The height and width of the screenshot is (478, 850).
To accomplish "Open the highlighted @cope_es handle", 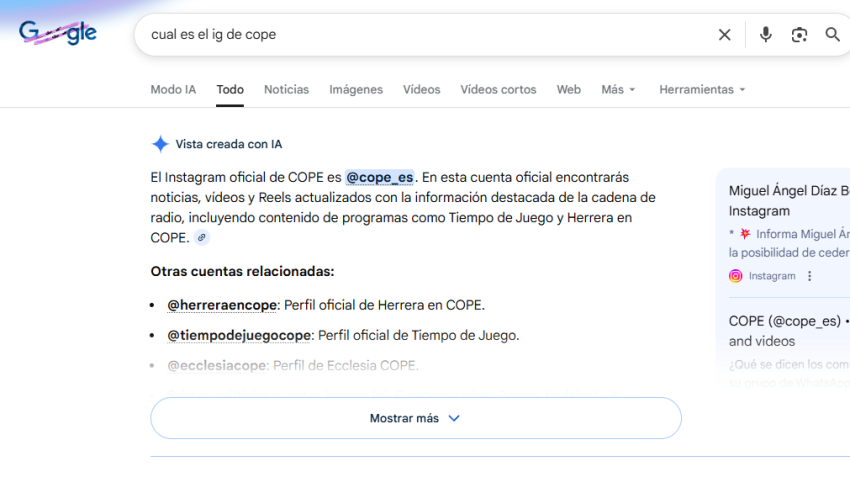I will click(379, 177).
